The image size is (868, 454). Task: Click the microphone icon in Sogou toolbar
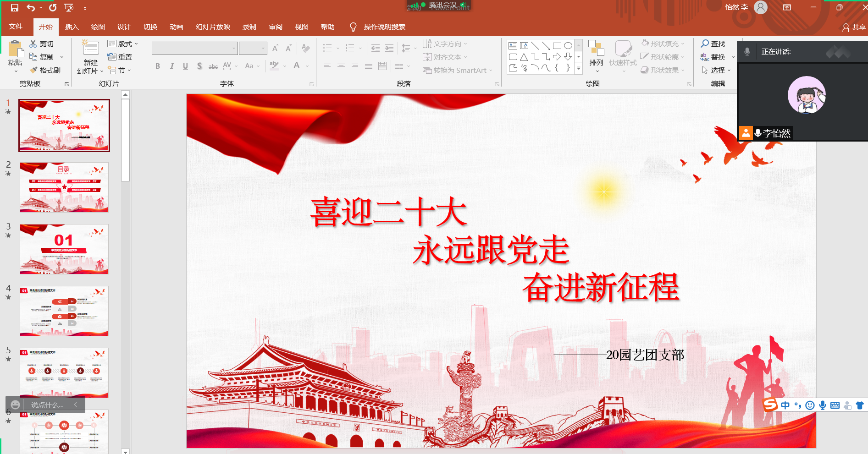point(823,405)
